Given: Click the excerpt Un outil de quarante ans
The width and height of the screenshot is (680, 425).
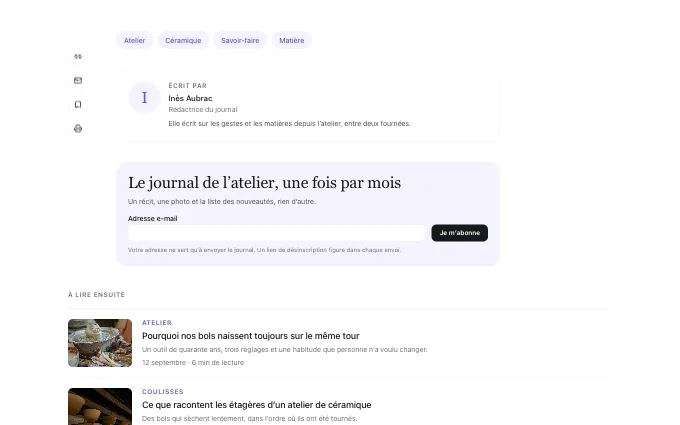Looking at the screenshot, I should click(x=284, y=350).
